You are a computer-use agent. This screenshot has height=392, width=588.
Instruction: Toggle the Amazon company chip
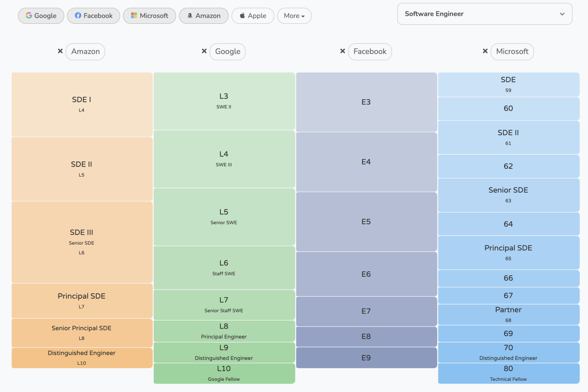point(204,16)
